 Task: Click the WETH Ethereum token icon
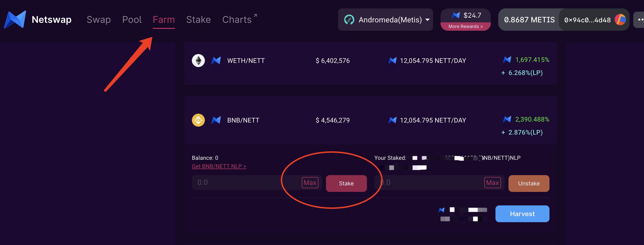(x=198, y=61)
